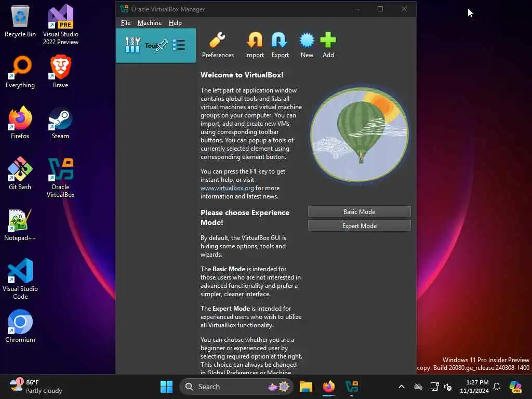Open Git Bash desktop shortcut
This screenshot has height=399, width=532.
point(20,174)
